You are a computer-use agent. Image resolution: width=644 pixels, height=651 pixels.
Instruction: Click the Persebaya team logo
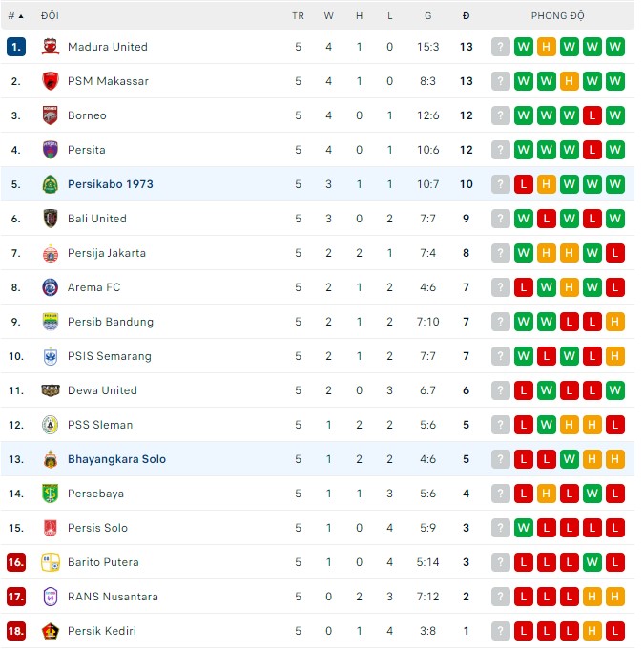(51, 493)
